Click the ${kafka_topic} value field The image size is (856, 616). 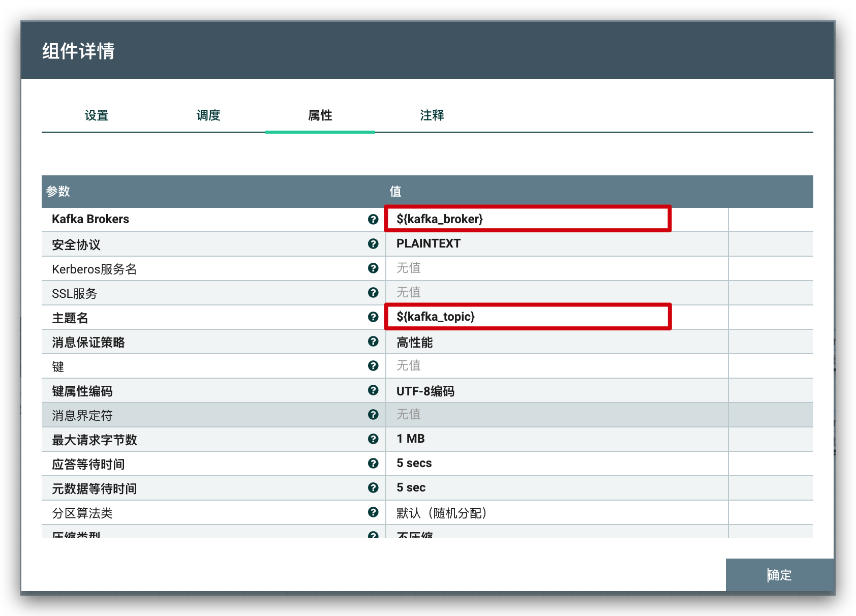pyautogui.click(x=527, y=317)
